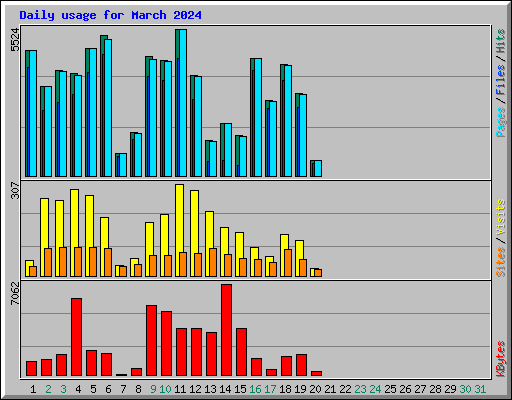Click day 9 on the x-axis
Viewport: 512px width, 400px height.
(153, 389)
